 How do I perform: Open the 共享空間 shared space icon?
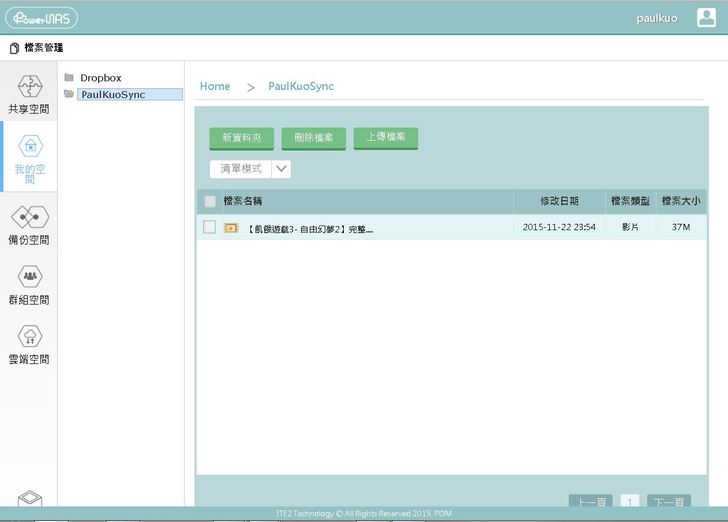point(29,86)
